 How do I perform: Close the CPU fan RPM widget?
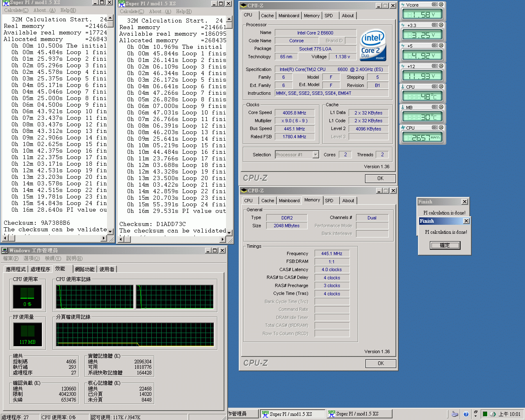pos(441,128)
